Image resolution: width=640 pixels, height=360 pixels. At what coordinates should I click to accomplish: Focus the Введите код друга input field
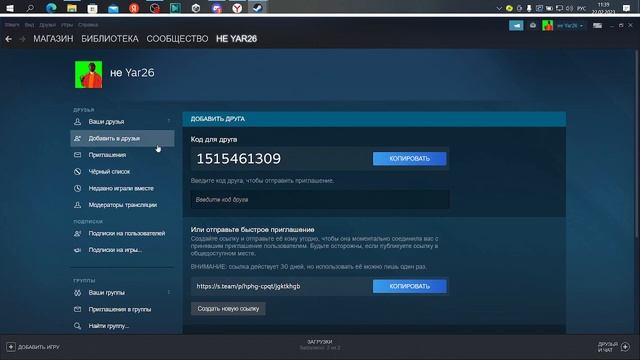coord(320,200)
